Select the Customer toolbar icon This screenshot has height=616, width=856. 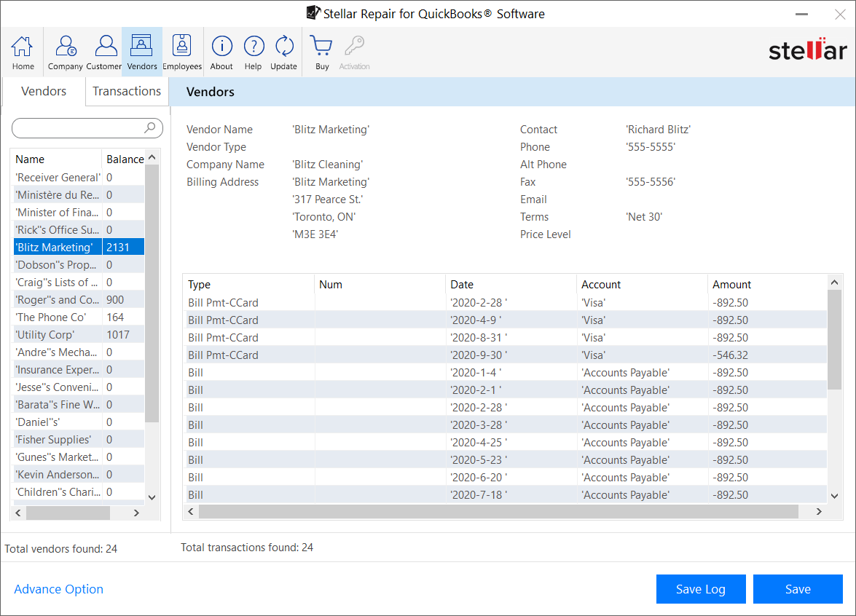pyautogui.click(x=104, y=52)
